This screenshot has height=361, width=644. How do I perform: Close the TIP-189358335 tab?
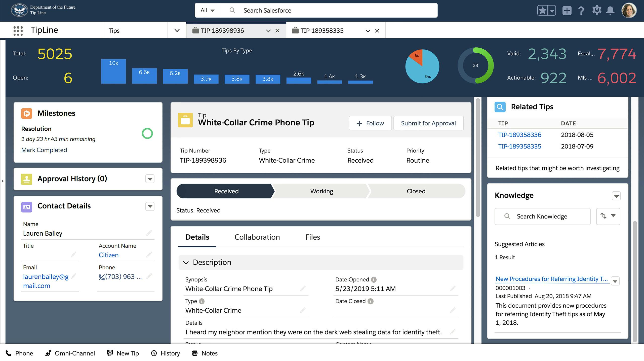(377, 31)
